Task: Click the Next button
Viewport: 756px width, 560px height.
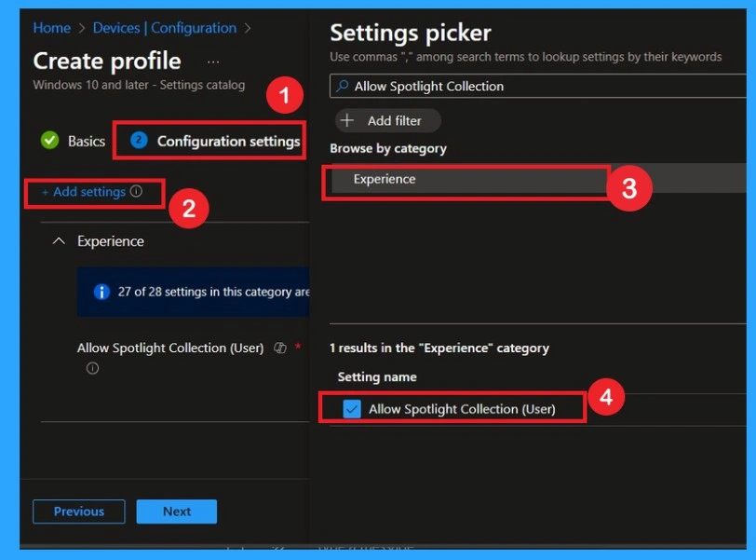Action: pos(176,511)
